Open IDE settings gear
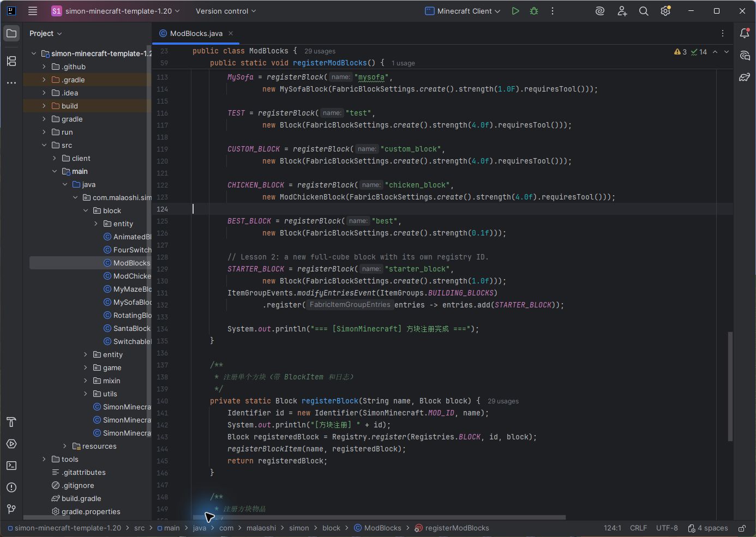The height and width of the screenshot is (537, 756). (665, 11)
